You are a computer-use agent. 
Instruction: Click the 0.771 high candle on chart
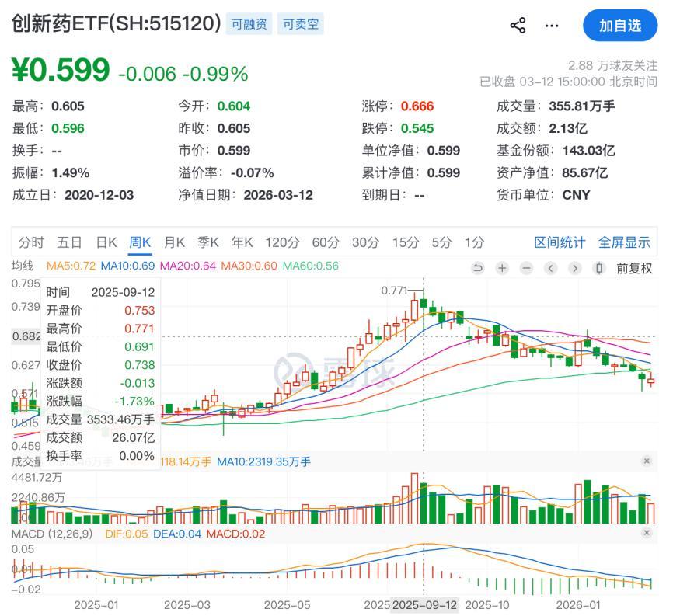424,305
